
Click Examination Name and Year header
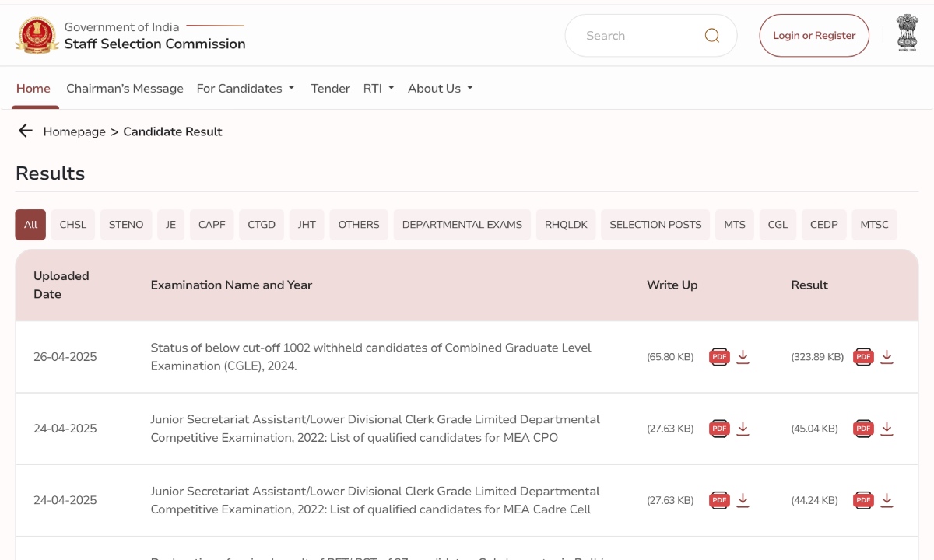(231, 285)
